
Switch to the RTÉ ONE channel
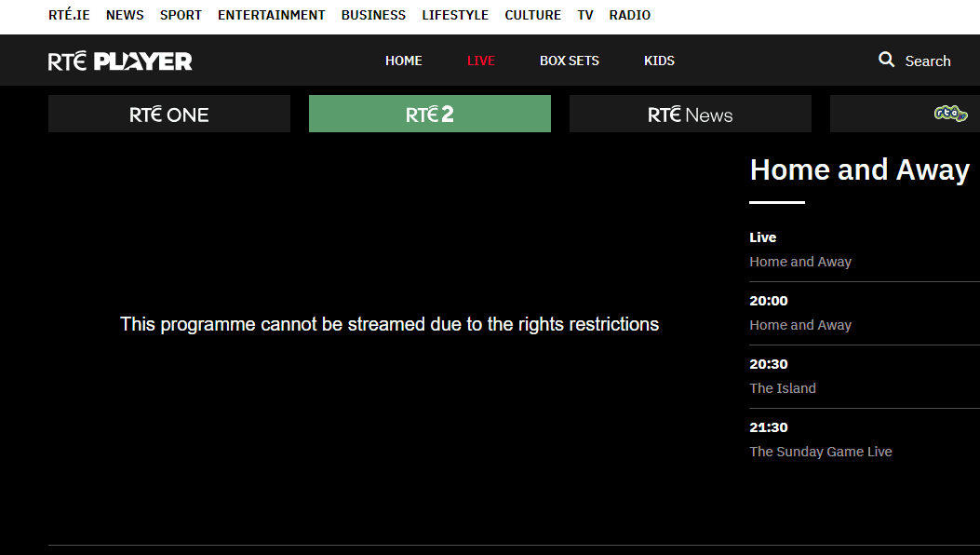169,114
